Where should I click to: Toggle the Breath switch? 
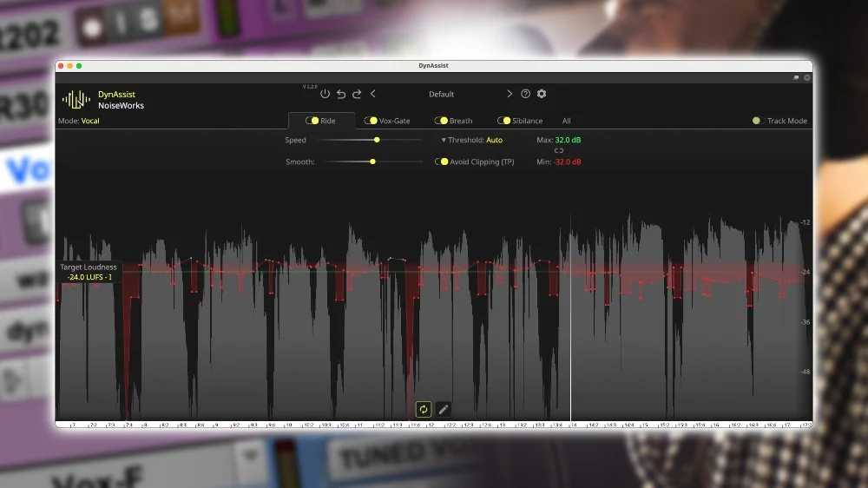pos(441,121)
